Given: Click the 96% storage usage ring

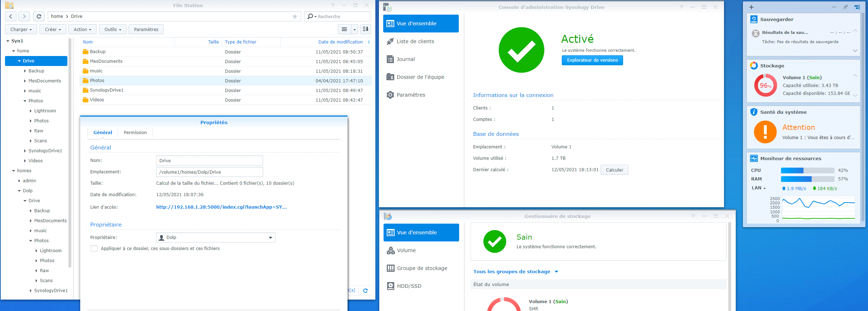Looking at the screenshot, I should click(765, 86).
